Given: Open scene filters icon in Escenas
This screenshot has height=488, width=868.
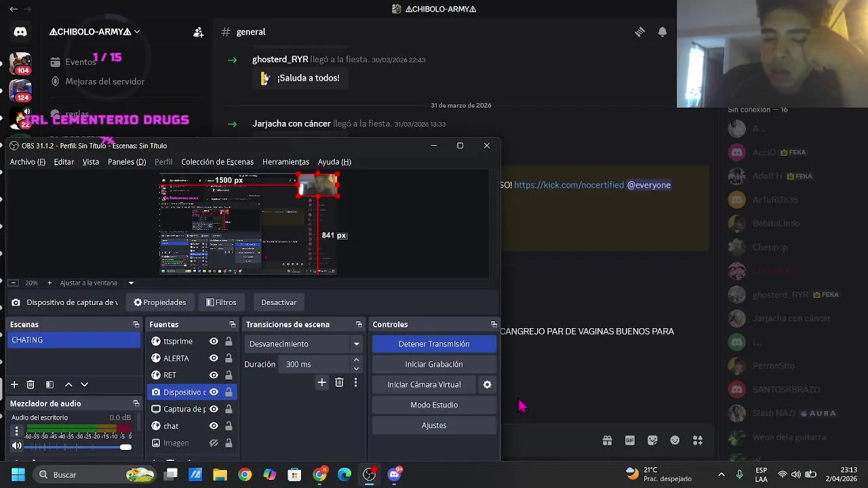Looking at the screenshot, I should pos(50,384).
